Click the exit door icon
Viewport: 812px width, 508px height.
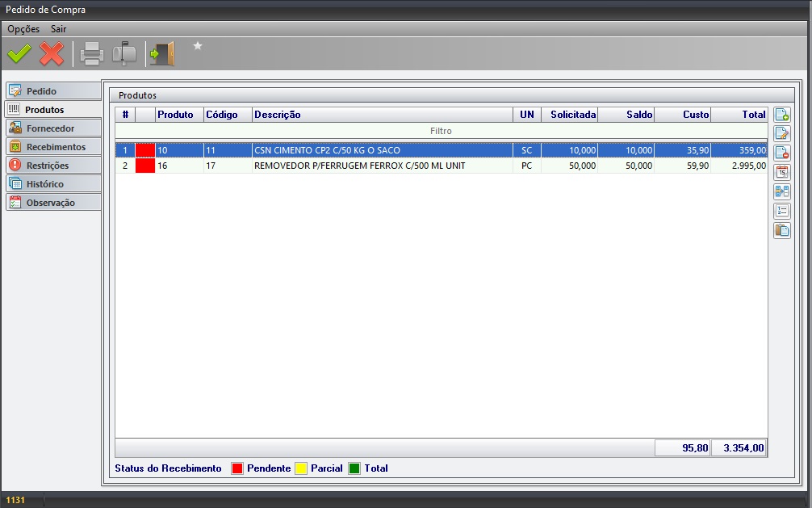coord(161,54)
